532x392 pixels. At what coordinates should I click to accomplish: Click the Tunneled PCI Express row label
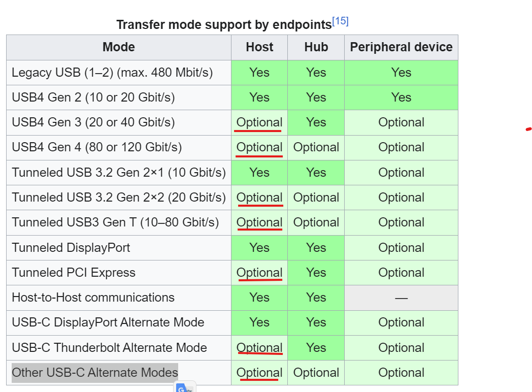coord(73,273)
